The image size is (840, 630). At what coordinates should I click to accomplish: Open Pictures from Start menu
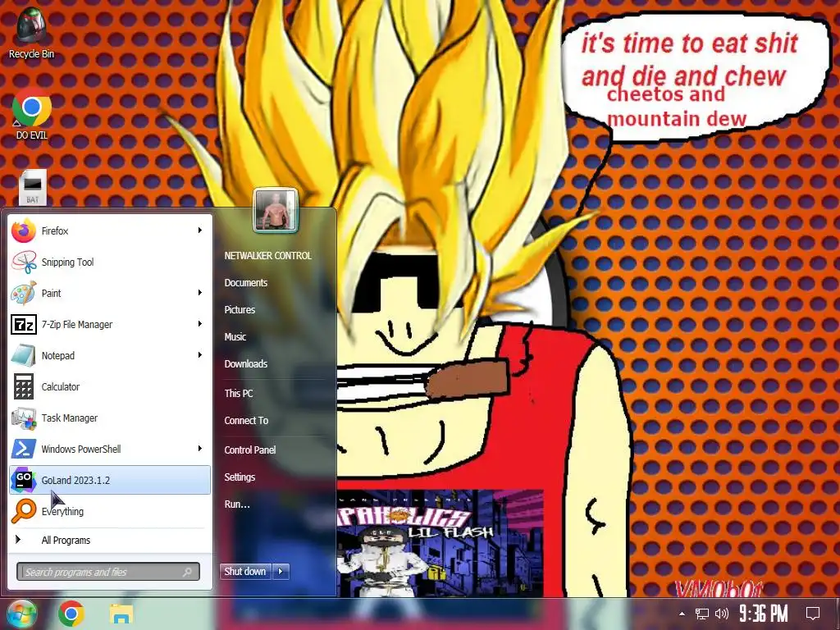click(240, 309)
